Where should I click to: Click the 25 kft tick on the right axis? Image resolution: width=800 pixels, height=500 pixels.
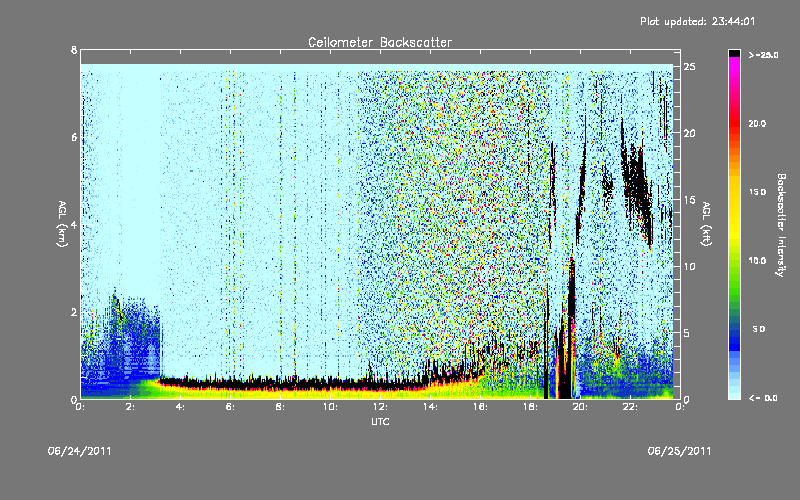(x=689, y=67)
